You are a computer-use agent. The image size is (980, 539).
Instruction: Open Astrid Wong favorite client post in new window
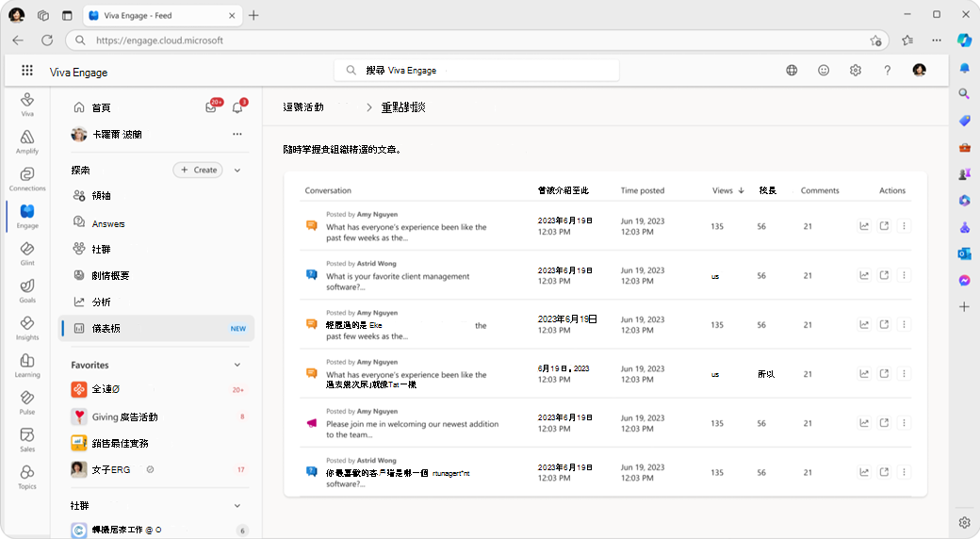pyautogui.click(x=884, y=275)
